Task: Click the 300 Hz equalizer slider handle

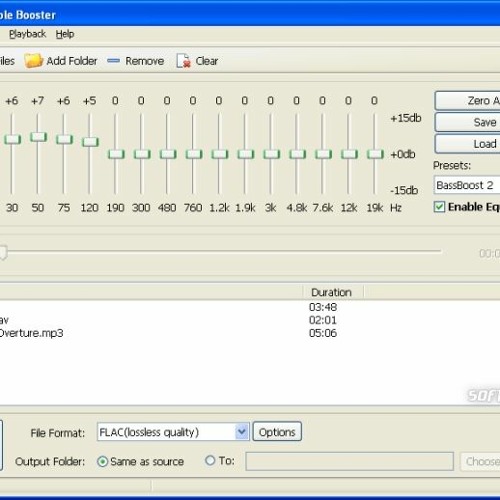Action: coord(142,154)
